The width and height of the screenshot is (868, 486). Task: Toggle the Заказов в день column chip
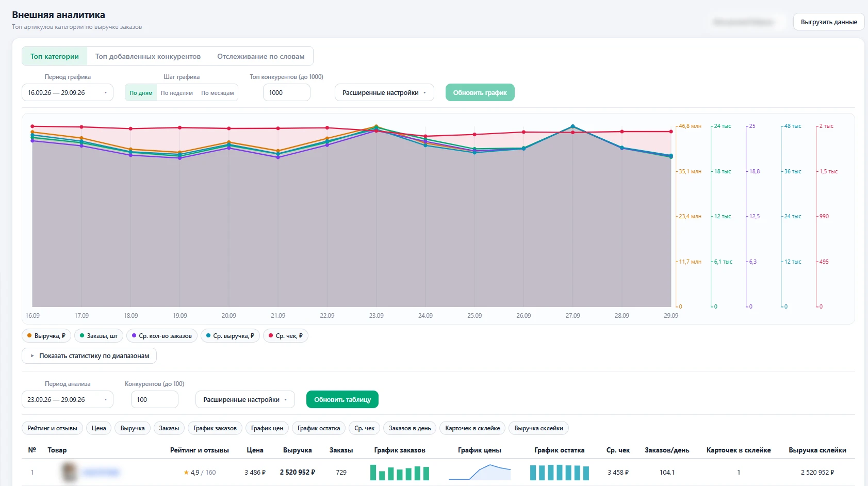[x=410, y=428]
